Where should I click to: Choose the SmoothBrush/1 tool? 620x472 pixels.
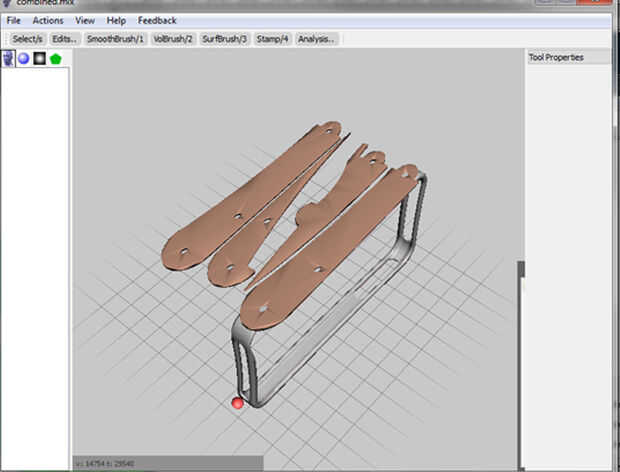pyautogui.click(x=115, y=38)
